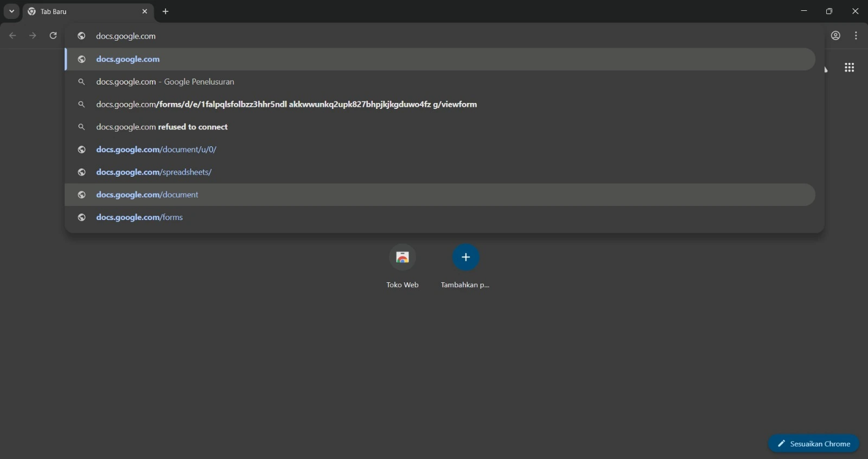Open the Toko Web shortcut
868x459 pixels.
pos(402,258)
